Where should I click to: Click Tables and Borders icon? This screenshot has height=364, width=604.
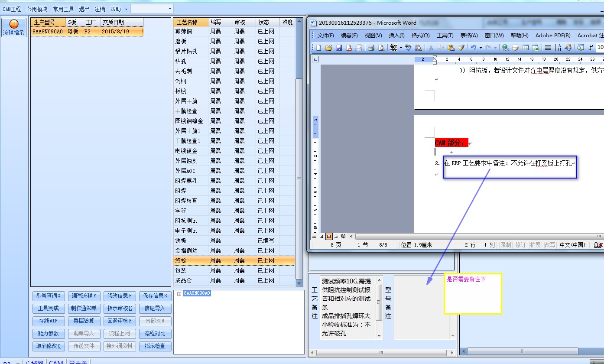[515, 48]
